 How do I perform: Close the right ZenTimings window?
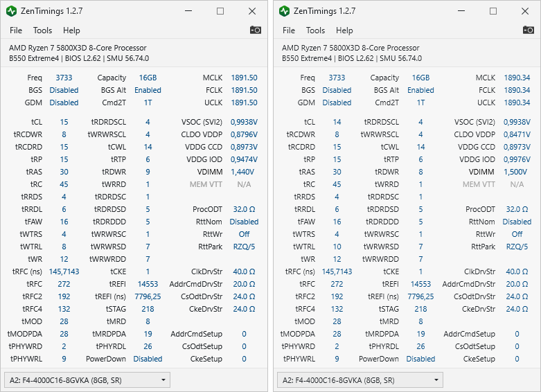[525, 11]
